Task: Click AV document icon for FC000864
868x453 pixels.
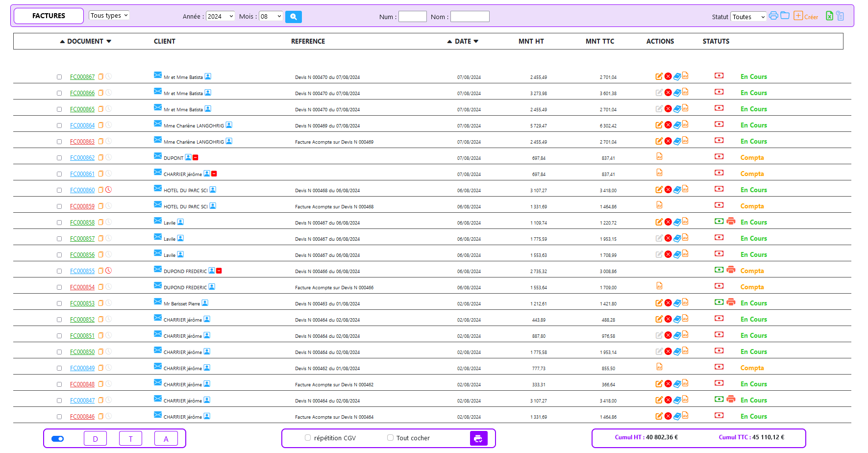Action: pyautogui.click(x=685, y=124)
